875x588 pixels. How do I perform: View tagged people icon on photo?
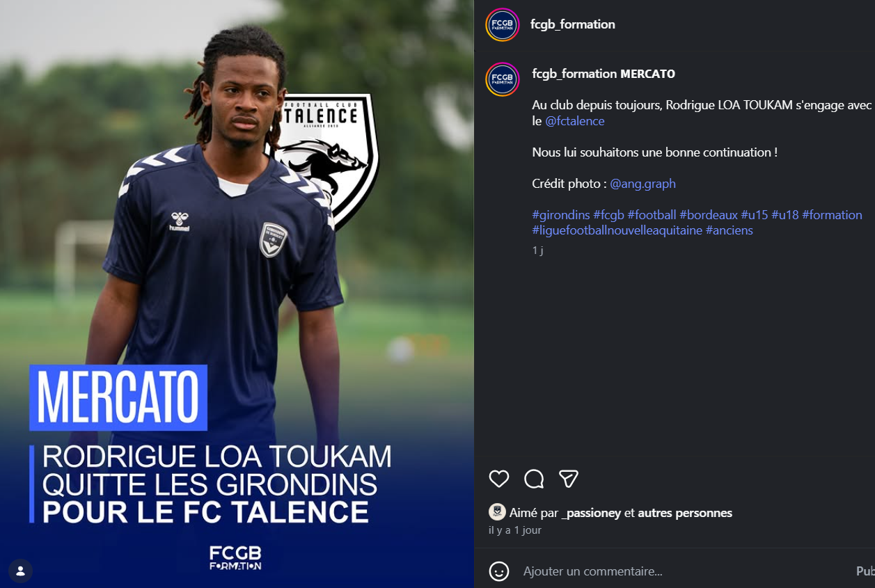click(x=20, y=571)
